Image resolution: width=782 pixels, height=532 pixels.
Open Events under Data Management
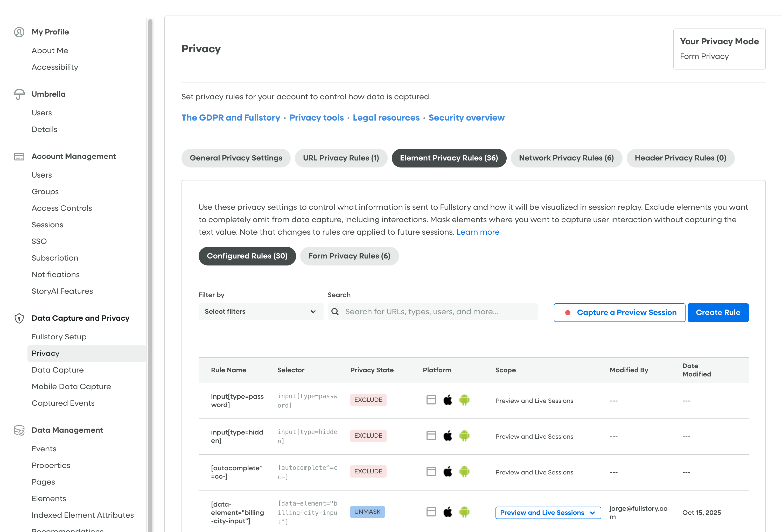click(44, 449)
